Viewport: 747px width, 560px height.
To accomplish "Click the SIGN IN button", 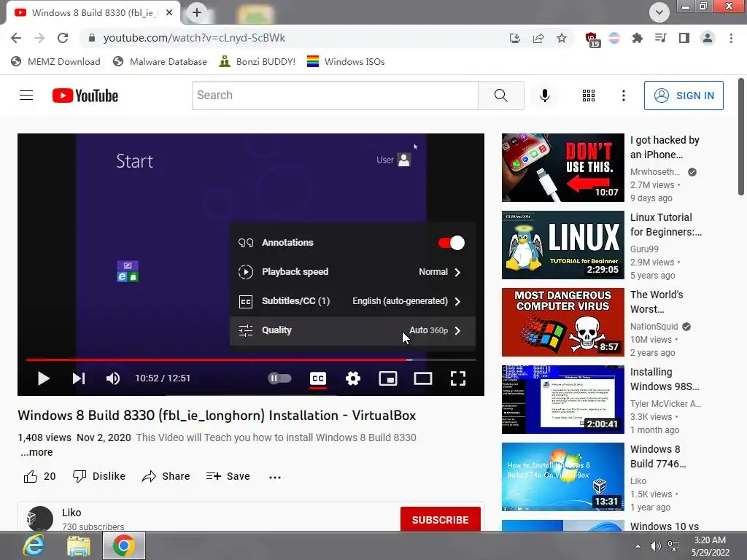I will click(x=684, y=96).
